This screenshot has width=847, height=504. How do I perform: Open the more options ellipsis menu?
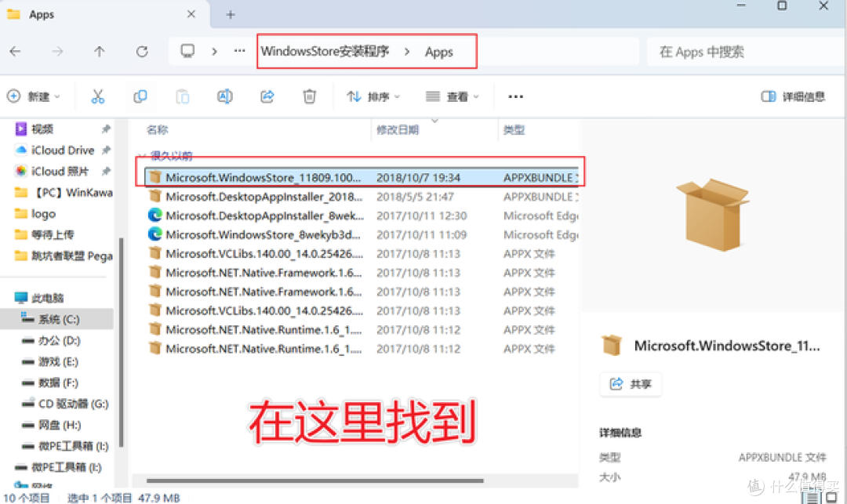pyautogui.click(x=515, y=96)
